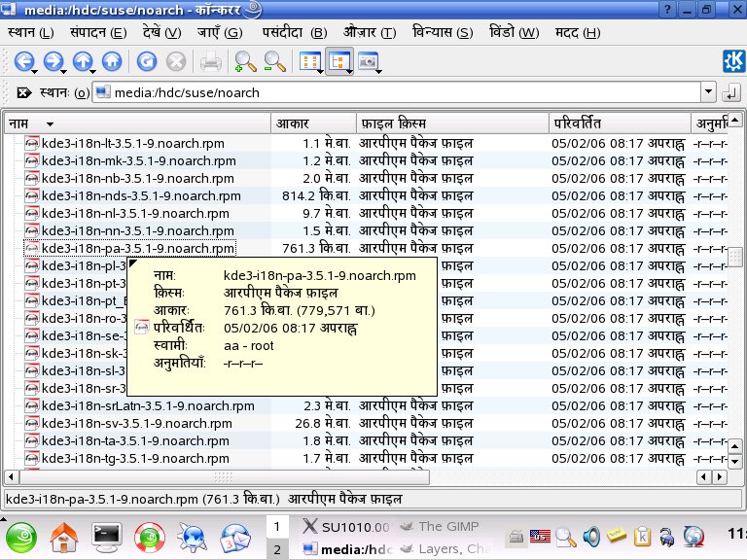Click in the location URL field
Viewport: 747px width, 560px height.
(397, 92)
